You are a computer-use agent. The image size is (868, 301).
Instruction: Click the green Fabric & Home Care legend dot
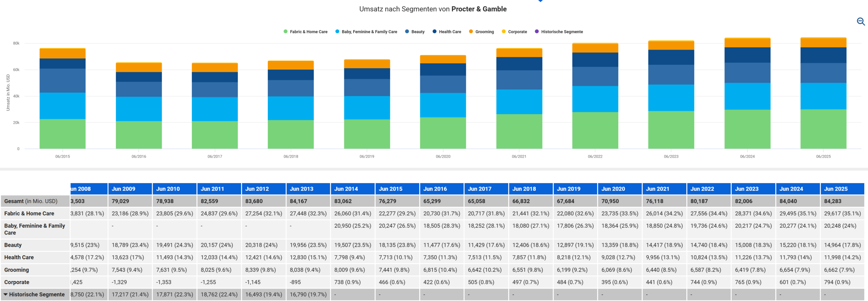click(x=285, y=32)
